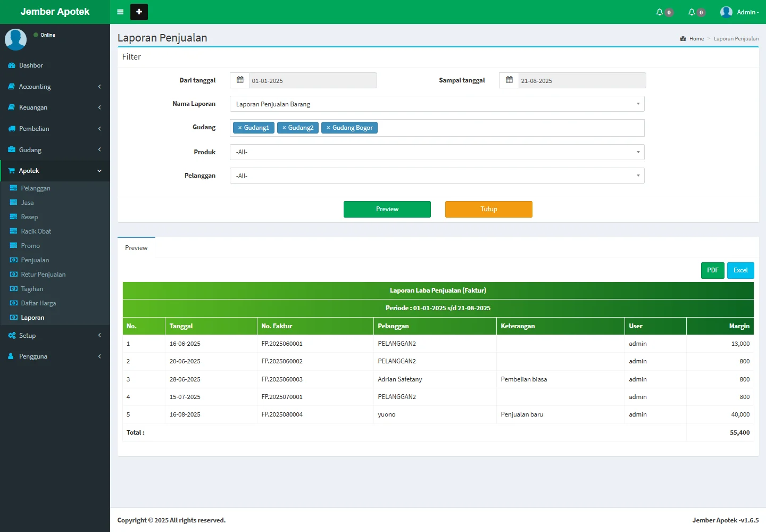Screen dimensions: 766x532
Task: Remove Gudang1 tag via its x icon
Action: (240, 128)
